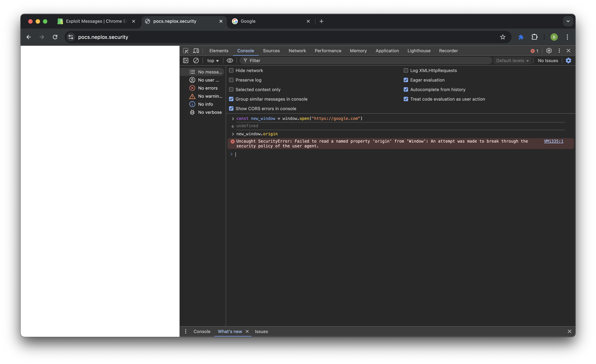Open the top context dropdown
The image size is (596, 364).
pos(213,61)
